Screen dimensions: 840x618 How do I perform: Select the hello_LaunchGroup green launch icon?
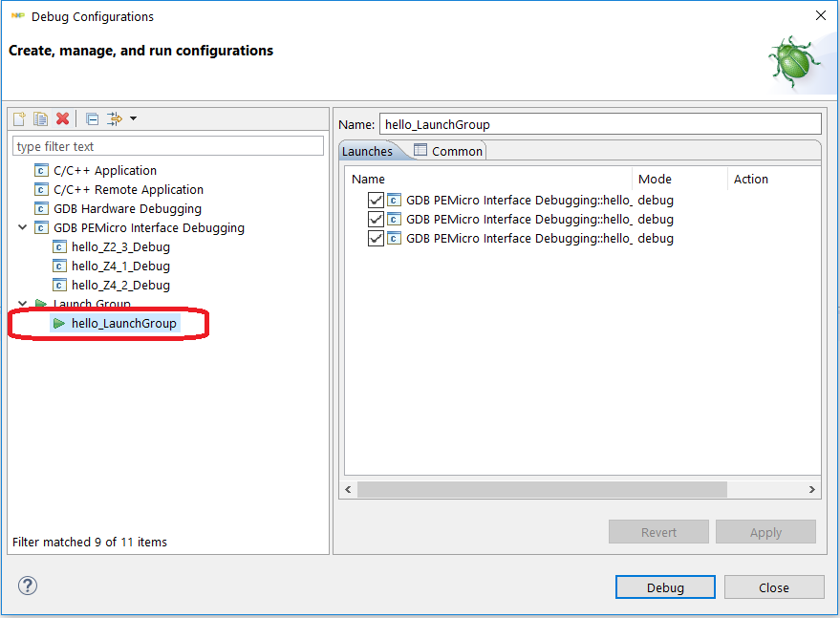pos(59,324)
